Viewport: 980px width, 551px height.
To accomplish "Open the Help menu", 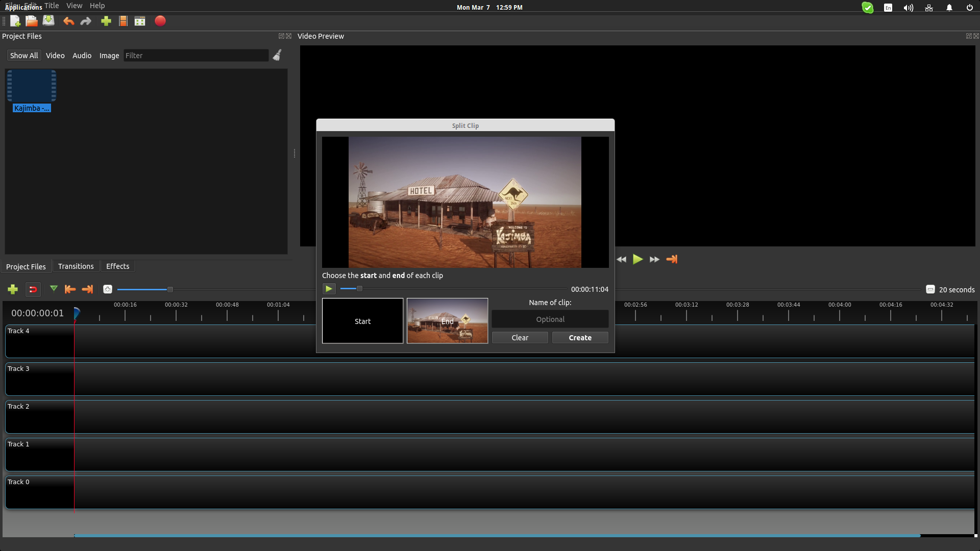I will tap(97, 6).
